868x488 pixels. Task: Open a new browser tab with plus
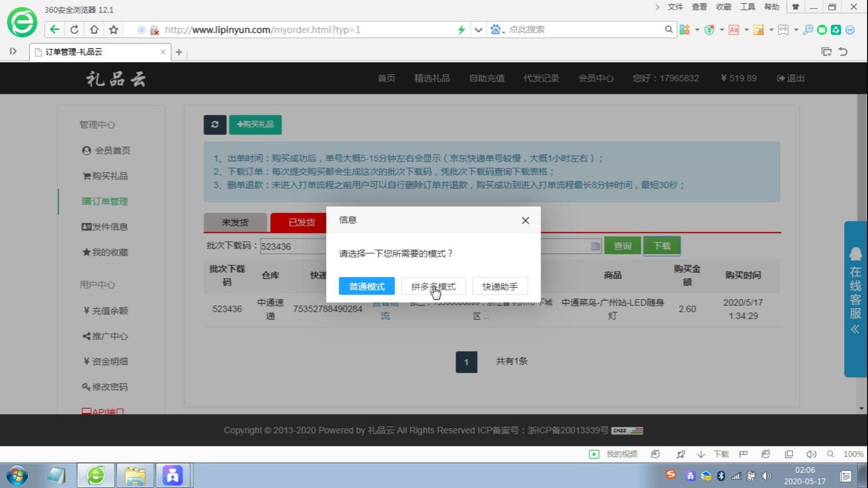[179, 52]
